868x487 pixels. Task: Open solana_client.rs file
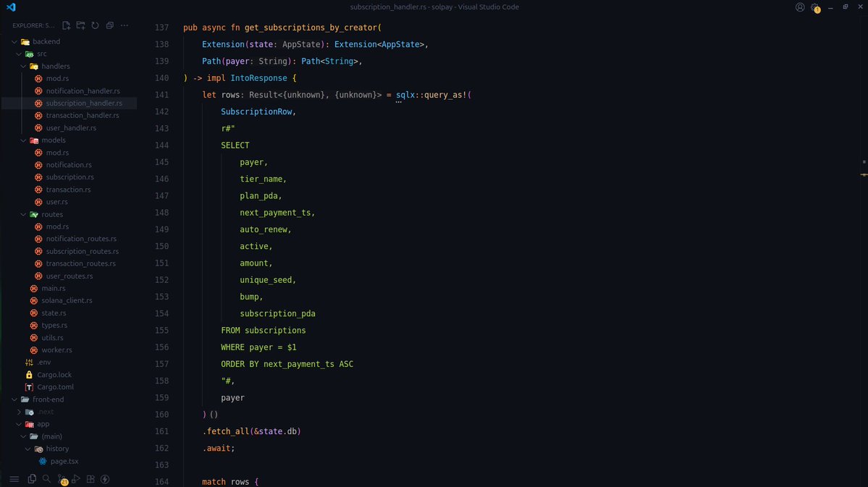67,300
